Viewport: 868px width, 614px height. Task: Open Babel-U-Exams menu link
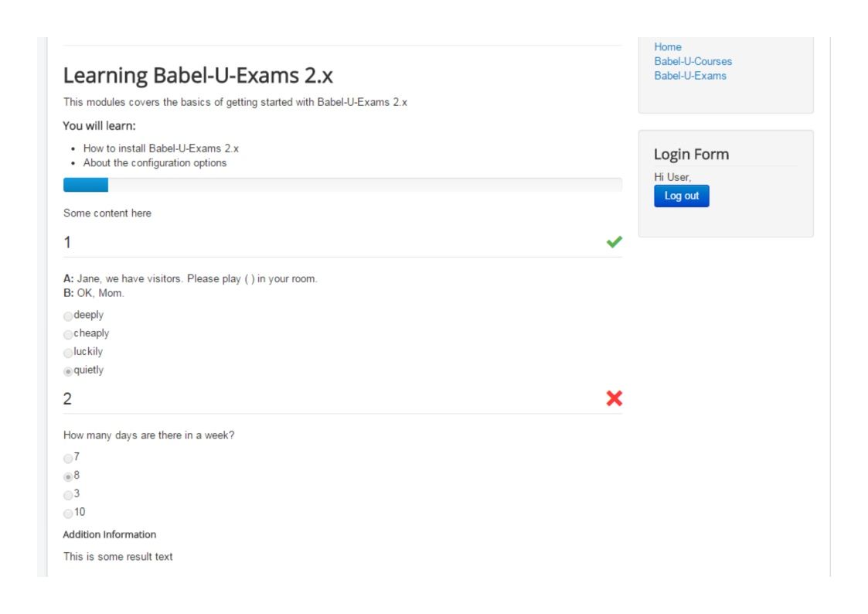690,76
